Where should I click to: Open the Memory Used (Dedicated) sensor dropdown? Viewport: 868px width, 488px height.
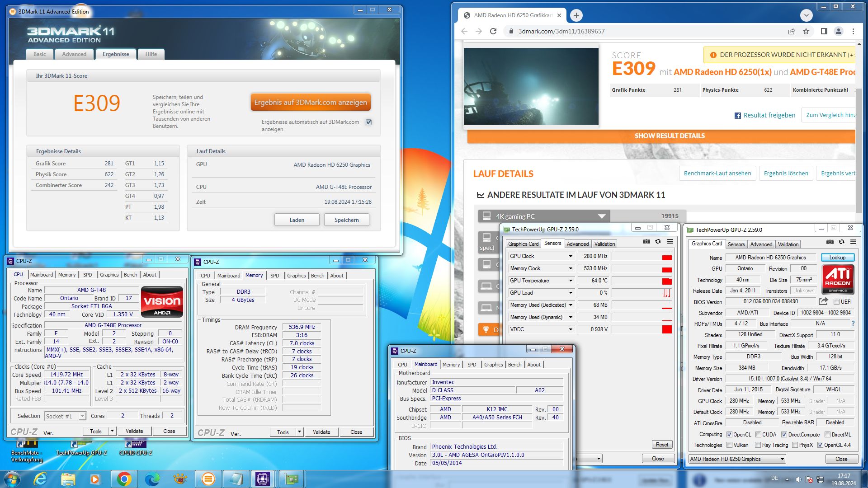[x=571, y=305]
